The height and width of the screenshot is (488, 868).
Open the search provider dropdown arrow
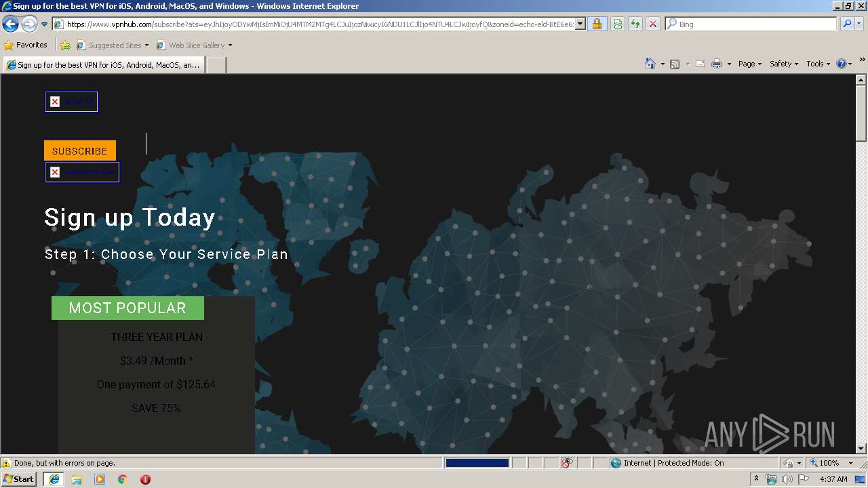pyautogui.click(x=859, y=24)
